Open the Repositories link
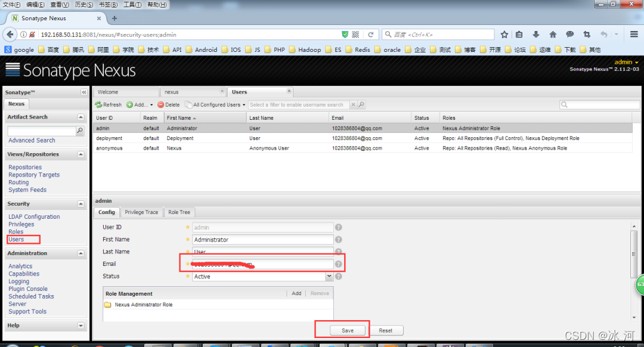The height and width of the screenshot is (347, 644). coord(25,167)
